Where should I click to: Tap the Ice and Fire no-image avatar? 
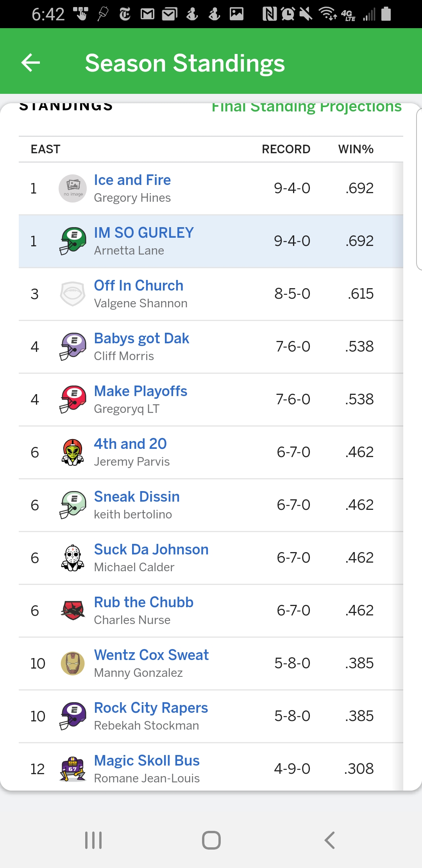tap(73, 188)
